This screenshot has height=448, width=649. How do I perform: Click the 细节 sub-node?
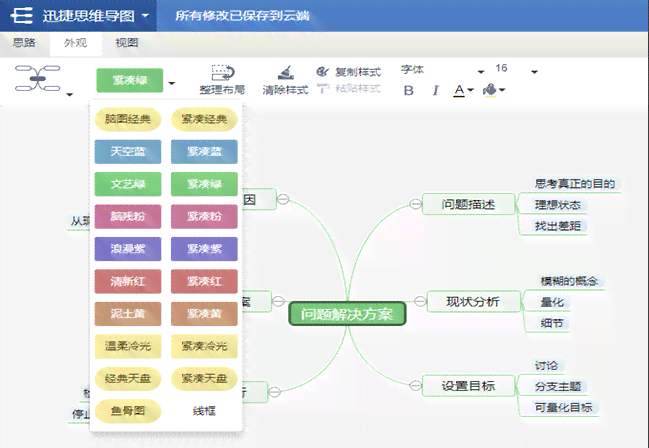[552, 323]
